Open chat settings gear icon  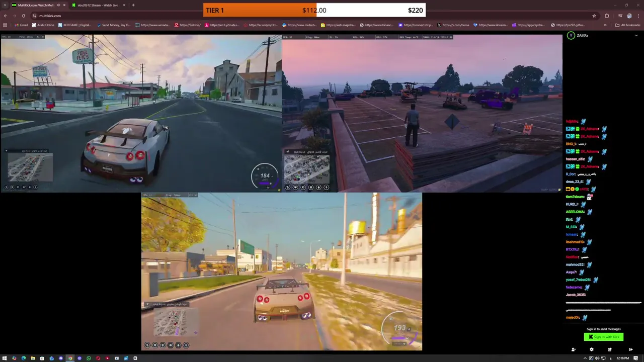pyautogui.click(x=591, y=349)
